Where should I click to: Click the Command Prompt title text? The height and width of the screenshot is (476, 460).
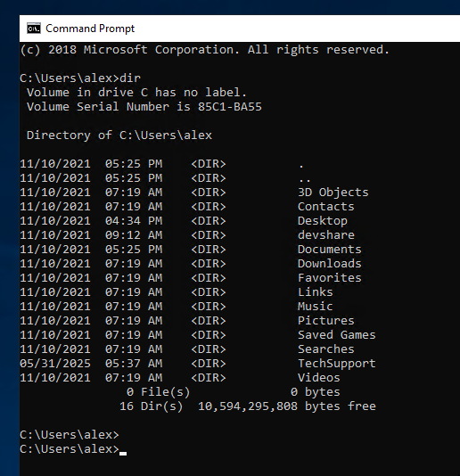90,29
